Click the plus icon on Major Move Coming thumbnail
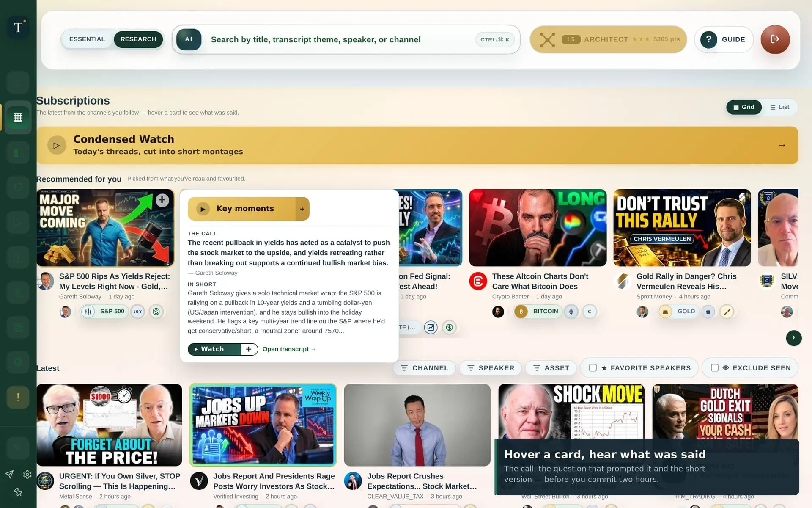Image resolution: width=812 pixels, height=508 pixels. (162, 200)
